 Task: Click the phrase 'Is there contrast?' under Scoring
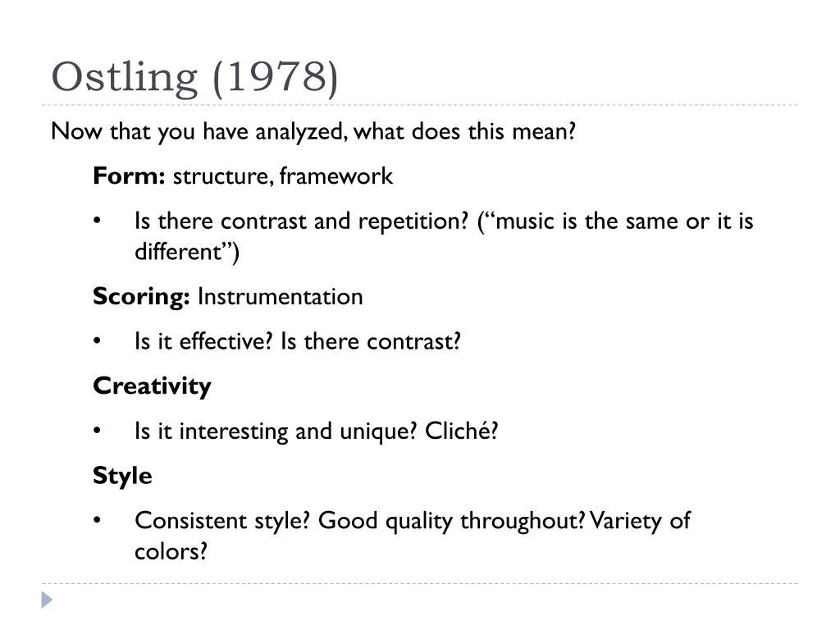point(371,341)
